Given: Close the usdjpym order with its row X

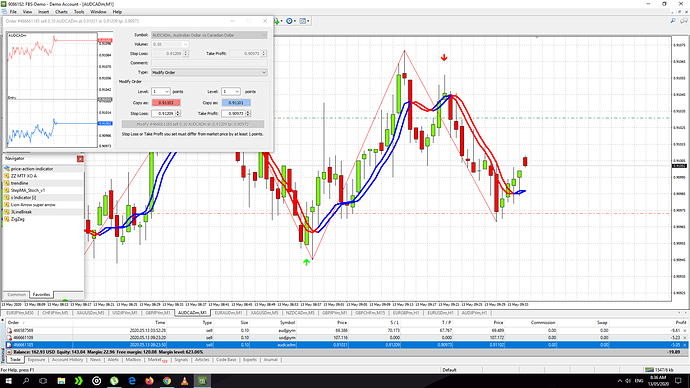Looking at the screenshot, I should tap(684, 338).
